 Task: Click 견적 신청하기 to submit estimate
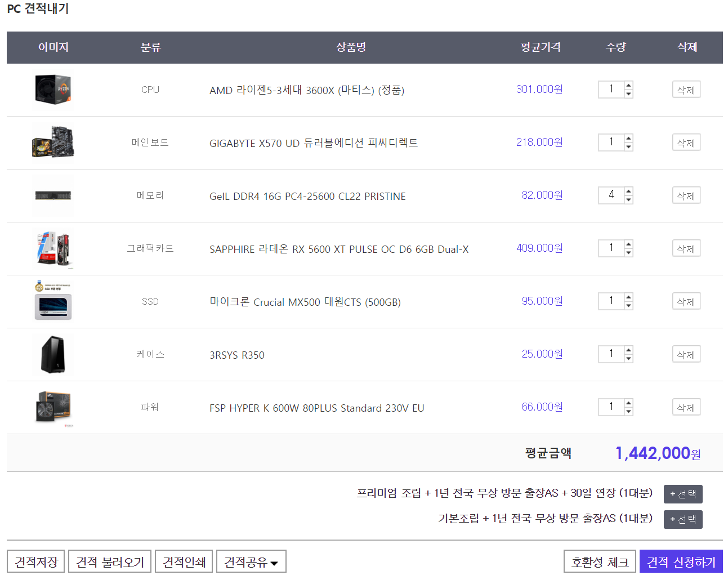[681, 561]
